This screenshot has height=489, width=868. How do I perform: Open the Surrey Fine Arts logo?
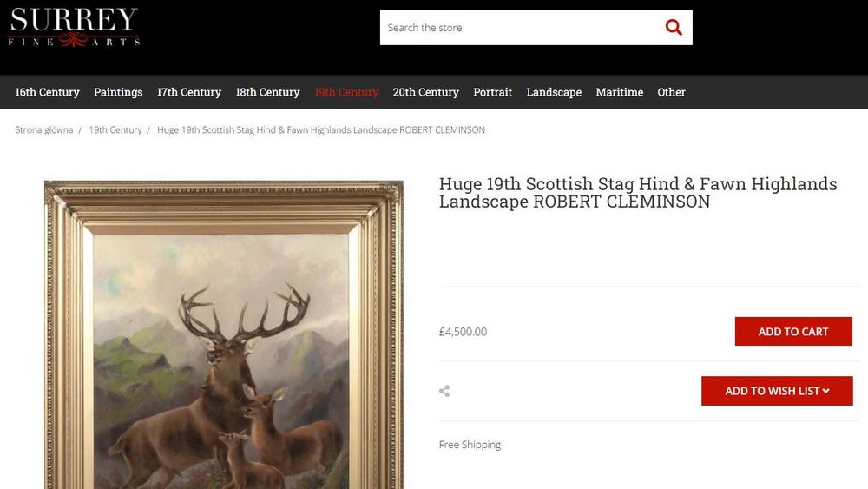(74, 27)
